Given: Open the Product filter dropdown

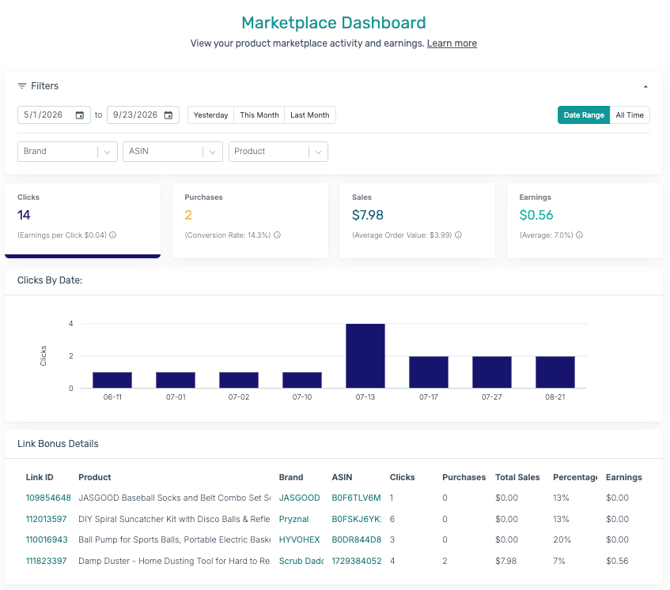Looking at the screenshot, I should tap(278, 152).
